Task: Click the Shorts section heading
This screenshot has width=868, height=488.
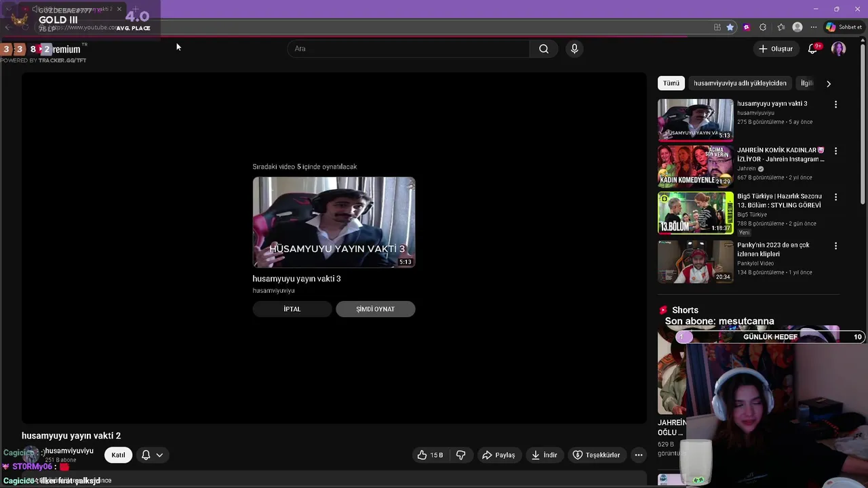Action: click(685, 310)
